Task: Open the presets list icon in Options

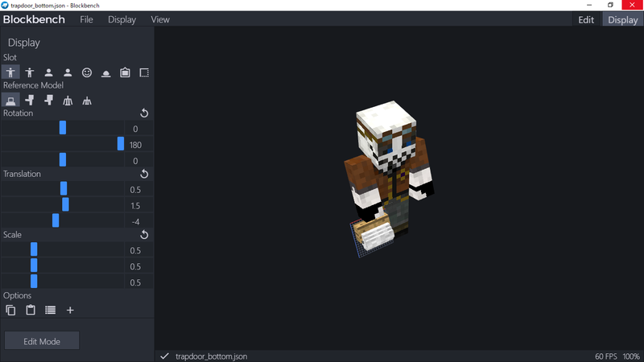Action: (x=50, y=310)
